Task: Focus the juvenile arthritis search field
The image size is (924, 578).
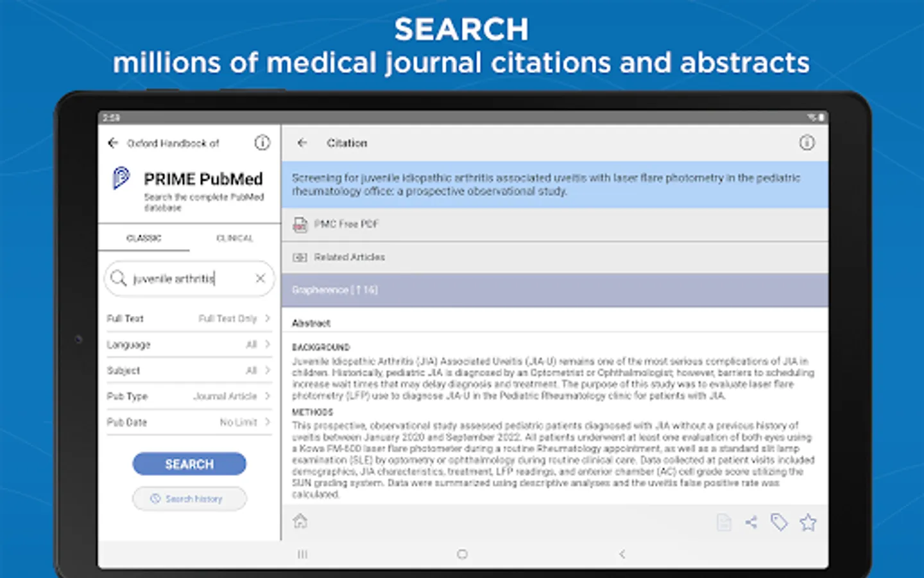Action: pos(189,278)
